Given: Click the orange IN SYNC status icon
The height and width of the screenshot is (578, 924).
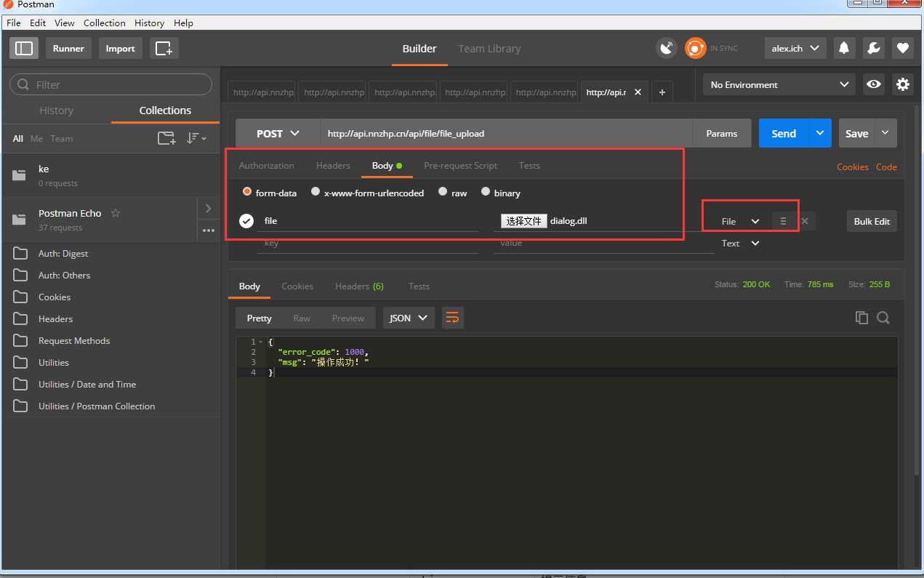Looking at the screenshot, I should coord(696,48).
